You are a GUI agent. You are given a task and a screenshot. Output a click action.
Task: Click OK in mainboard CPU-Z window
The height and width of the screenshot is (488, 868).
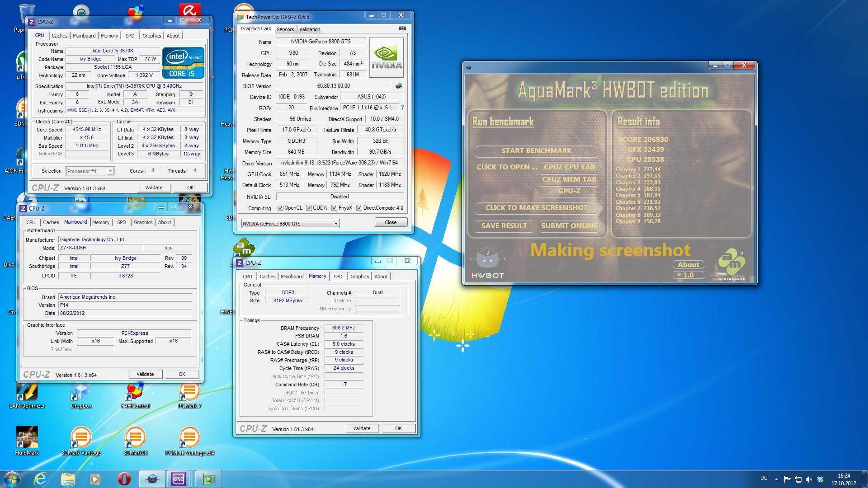pyautogui.click(x=182, y=374)
